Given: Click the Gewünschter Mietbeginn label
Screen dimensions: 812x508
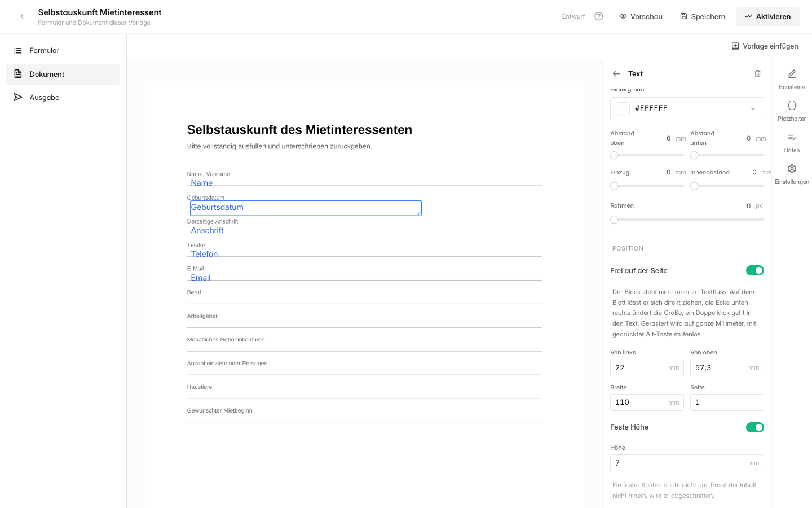Looking at the screenshot, I should coord(219,411).
